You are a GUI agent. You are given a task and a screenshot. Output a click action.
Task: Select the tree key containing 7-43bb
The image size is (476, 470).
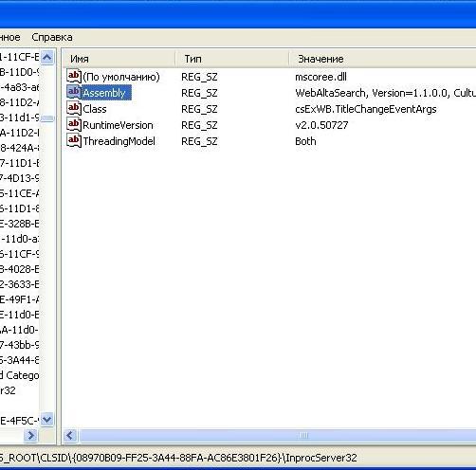20,345
